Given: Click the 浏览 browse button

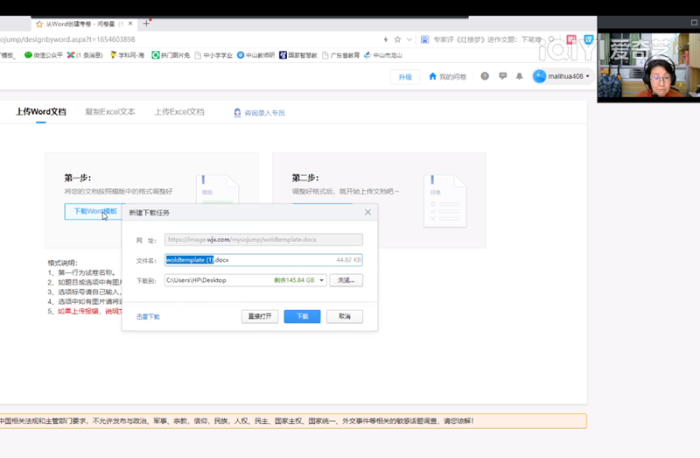Looking at the screenshot, I should [345, 280].
